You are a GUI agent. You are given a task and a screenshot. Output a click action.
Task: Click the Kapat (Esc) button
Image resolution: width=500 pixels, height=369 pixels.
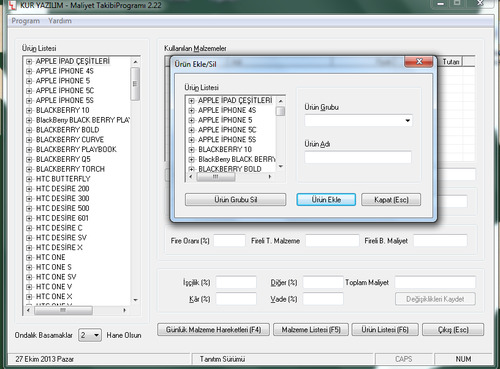391,200
